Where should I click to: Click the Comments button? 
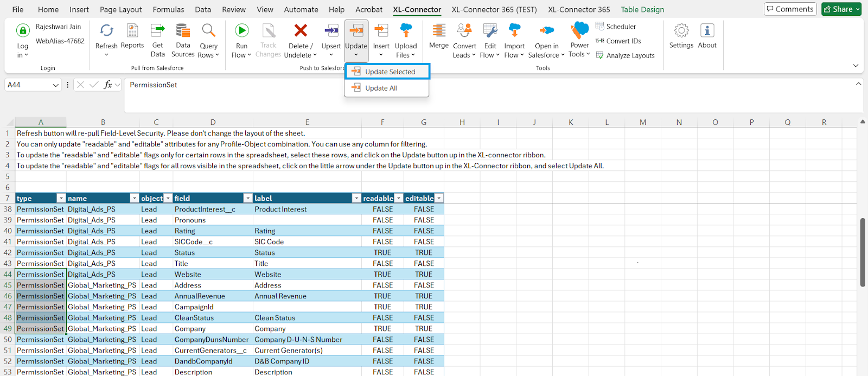tap(790, 9)
